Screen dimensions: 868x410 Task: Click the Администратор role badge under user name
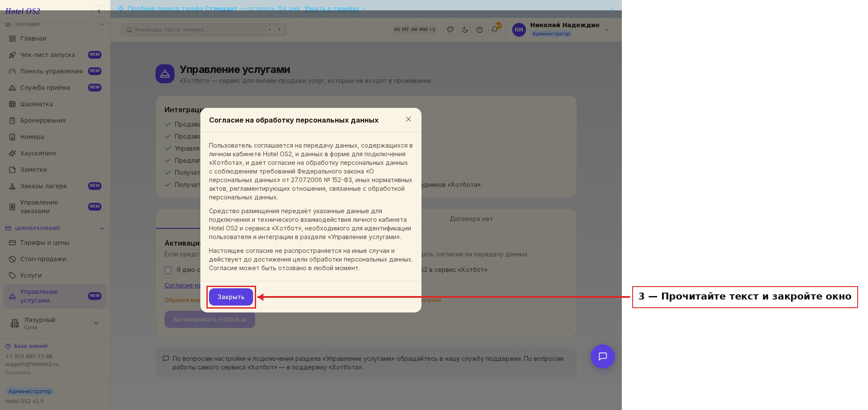551,34
